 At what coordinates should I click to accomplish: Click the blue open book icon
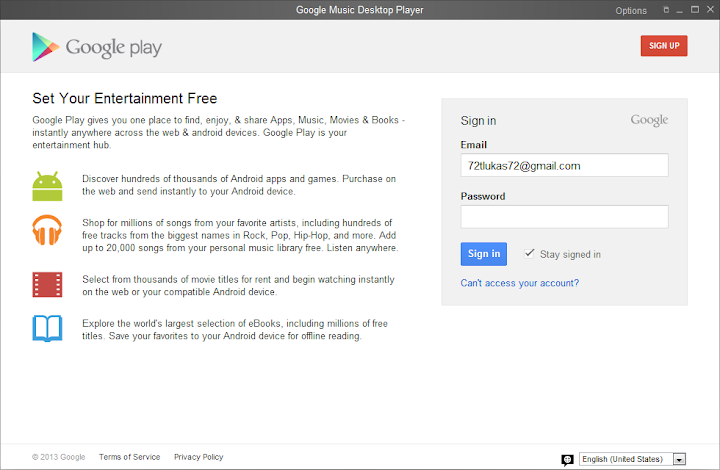(x=47, y=329)
